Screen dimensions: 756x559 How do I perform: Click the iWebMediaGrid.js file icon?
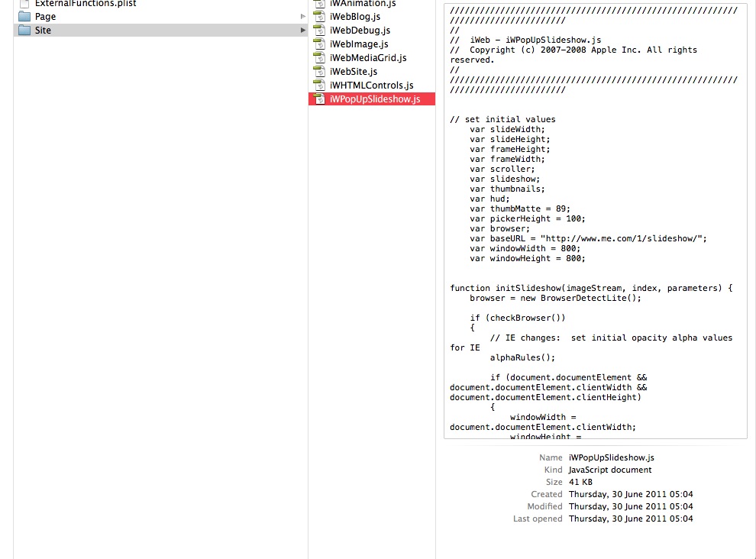coord(319,57)
